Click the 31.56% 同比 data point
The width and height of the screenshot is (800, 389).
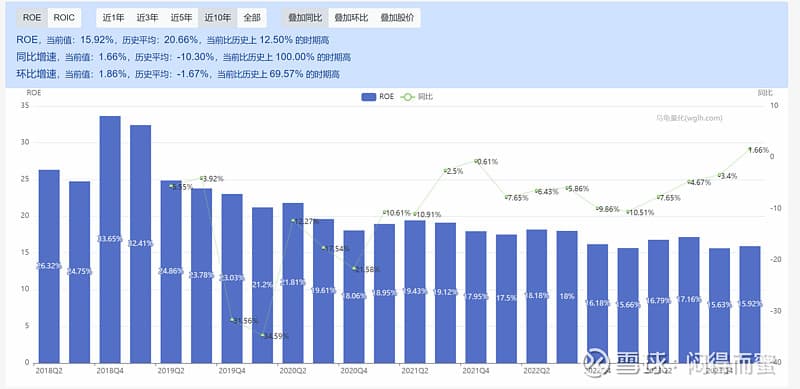point(232,320)
